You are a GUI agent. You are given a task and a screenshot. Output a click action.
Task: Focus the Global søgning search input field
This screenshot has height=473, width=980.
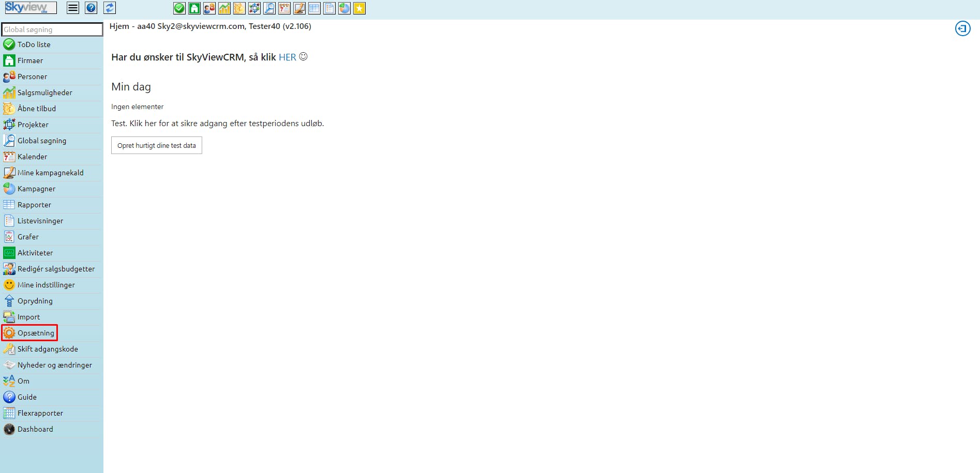(52, 29)
